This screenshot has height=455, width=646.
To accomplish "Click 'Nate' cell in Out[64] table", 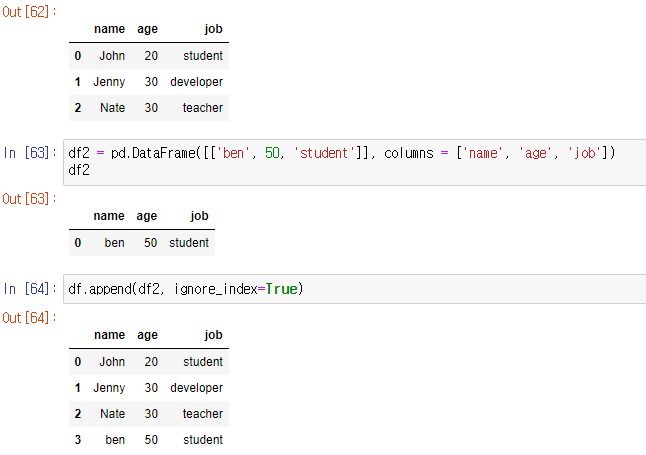I will (x=112, y=414).
